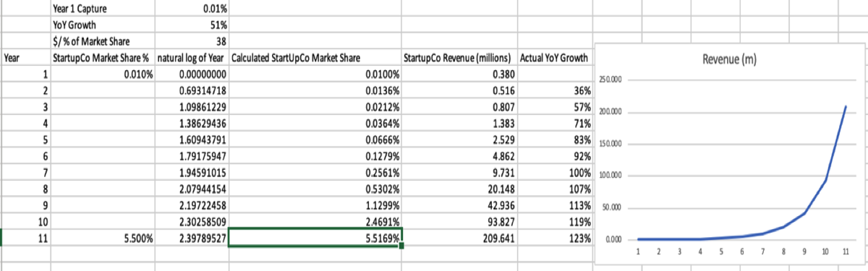Click the calculated share cell 0.0100%

(x=315, y=74)
